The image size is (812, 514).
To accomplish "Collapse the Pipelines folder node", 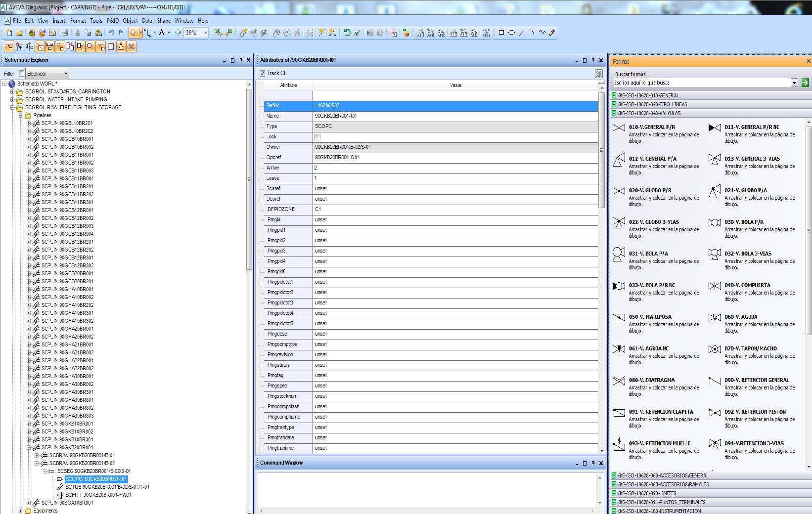I will click(x=20, y=115).
